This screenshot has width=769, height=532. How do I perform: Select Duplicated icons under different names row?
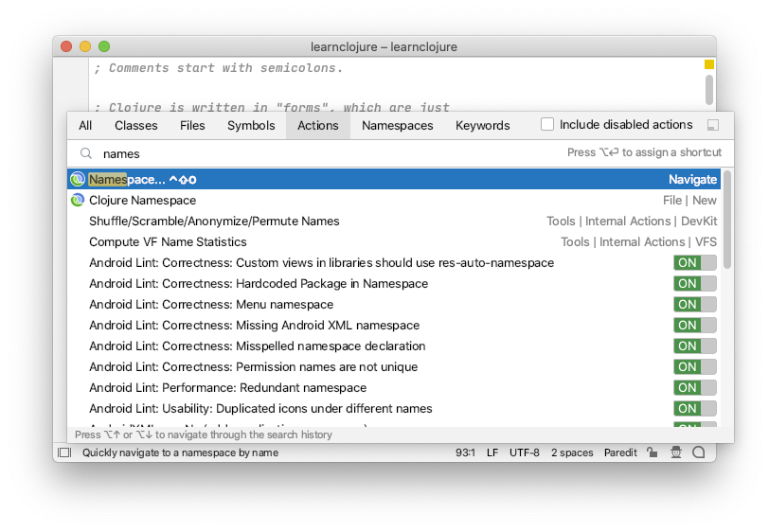(x=394, y=408)
